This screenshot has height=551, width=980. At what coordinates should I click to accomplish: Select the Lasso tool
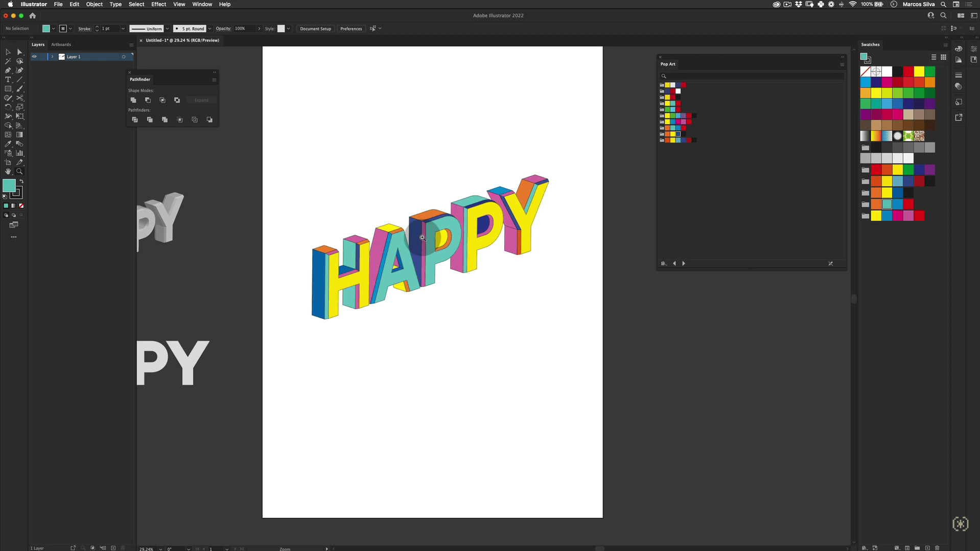point(19,61)
